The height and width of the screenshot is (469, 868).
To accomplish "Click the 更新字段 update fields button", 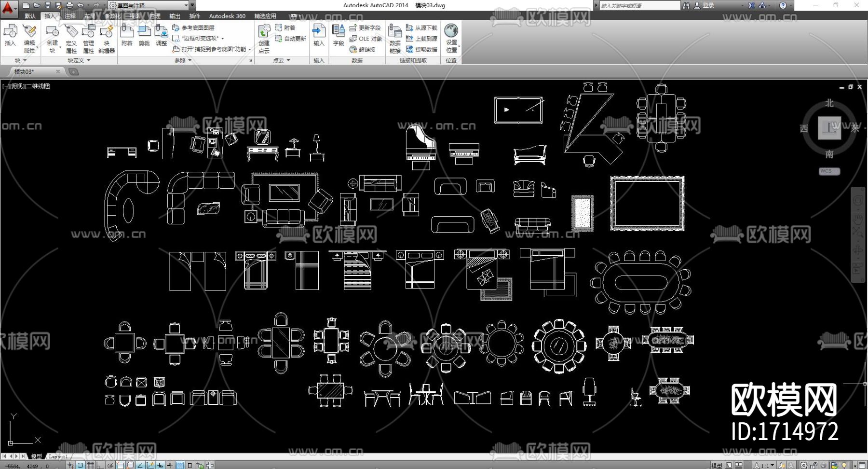I will pyautogui.click(x=365, y=28).
